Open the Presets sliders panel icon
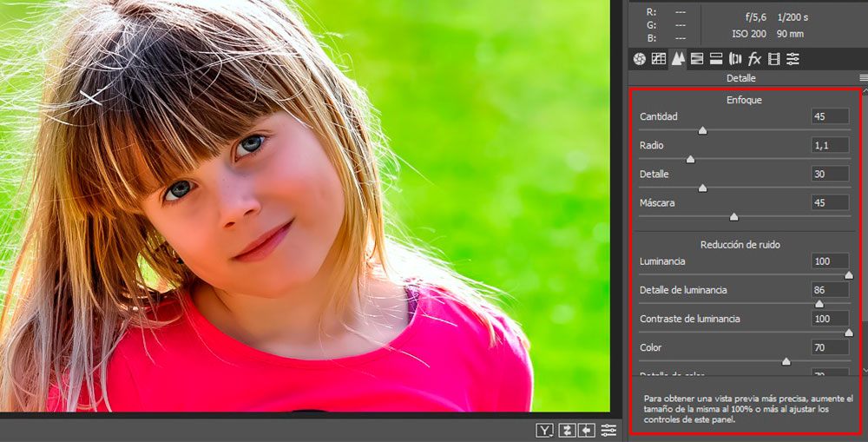Screen dimensions: 868x442 coord(792,59)
